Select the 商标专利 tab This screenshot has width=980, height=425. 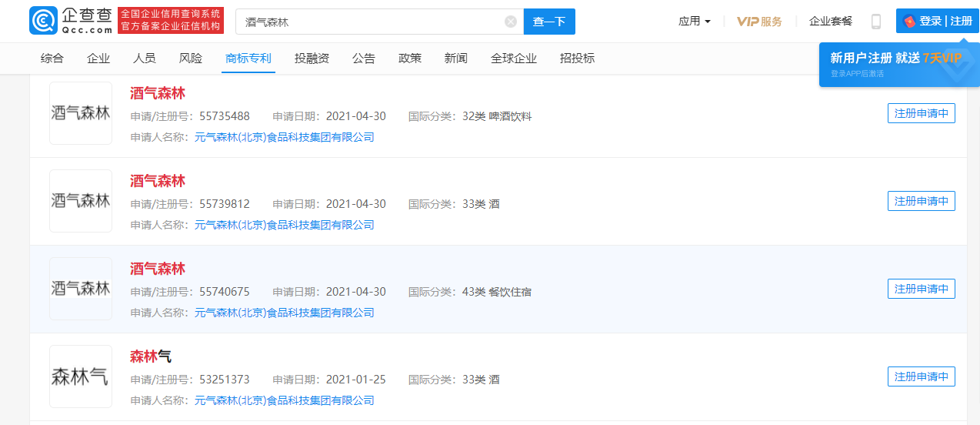[248, 59]
